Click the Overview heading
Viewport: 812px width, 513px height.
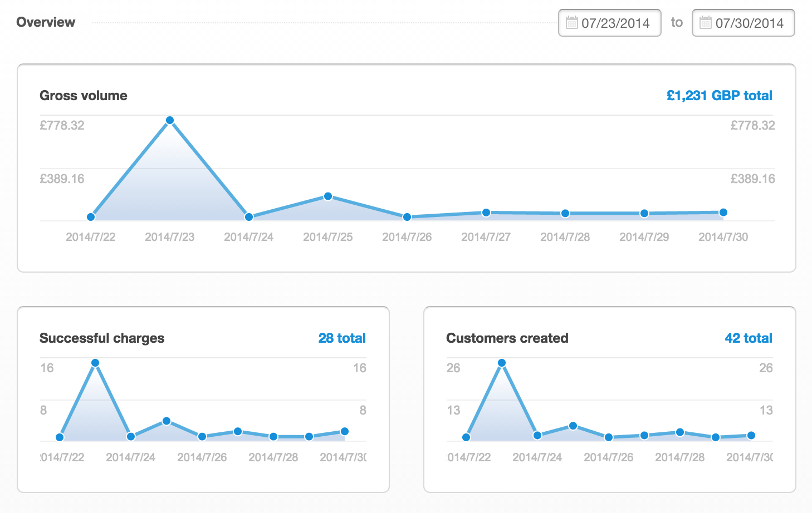46,22
